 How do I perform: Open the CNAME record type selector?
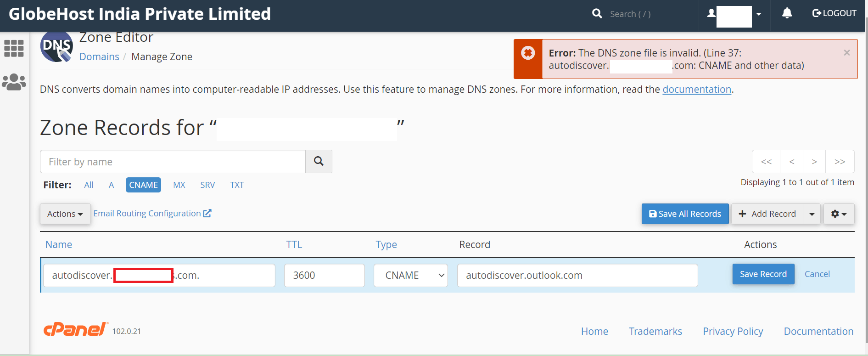coord(410,276)
